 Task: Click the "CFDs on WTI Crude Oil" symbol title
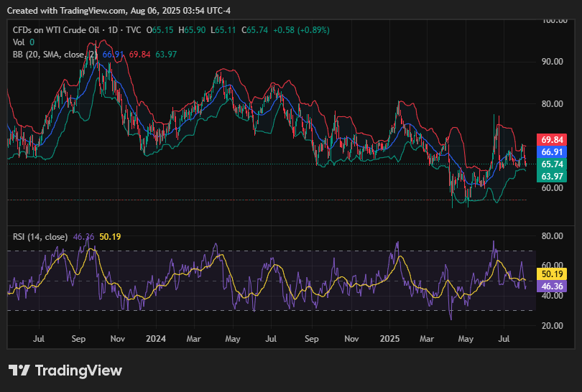click(x=56, y=30)
